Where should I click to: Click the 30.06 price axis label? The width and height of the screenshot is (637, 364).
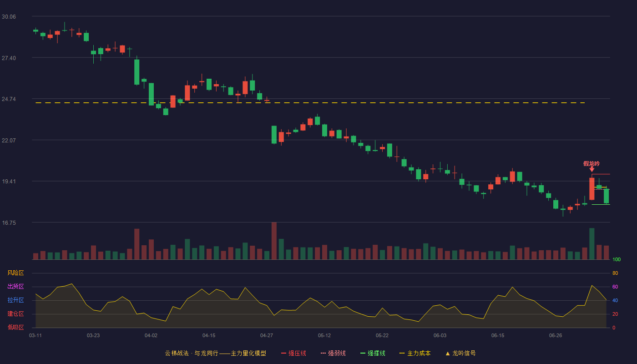(9, 17)
